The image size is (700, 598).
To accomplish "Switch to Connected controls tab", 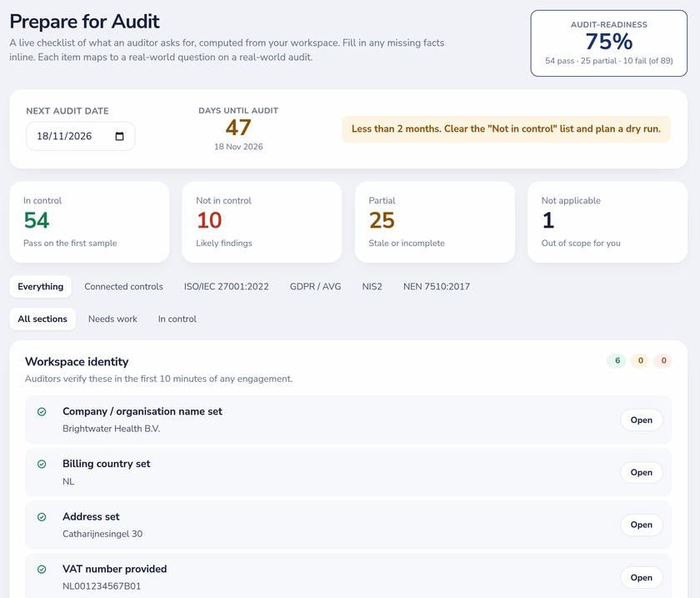I will click(x=123, y=286).
